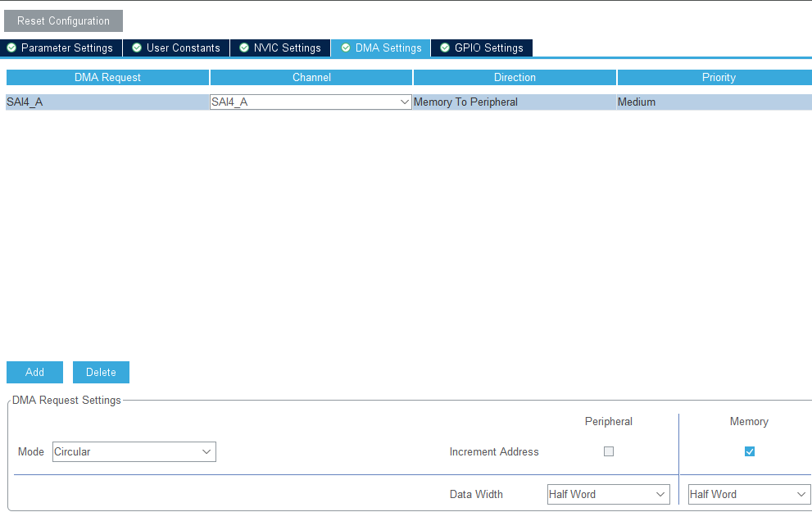Click green check icon on DMA Settings tab

[x=346, y=48]
